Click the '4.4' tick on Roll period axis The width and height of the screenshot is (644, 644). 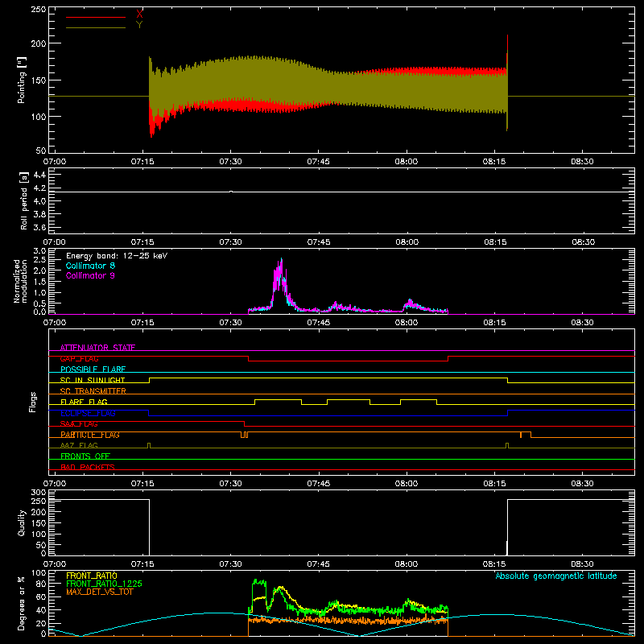tap(39, 175)
